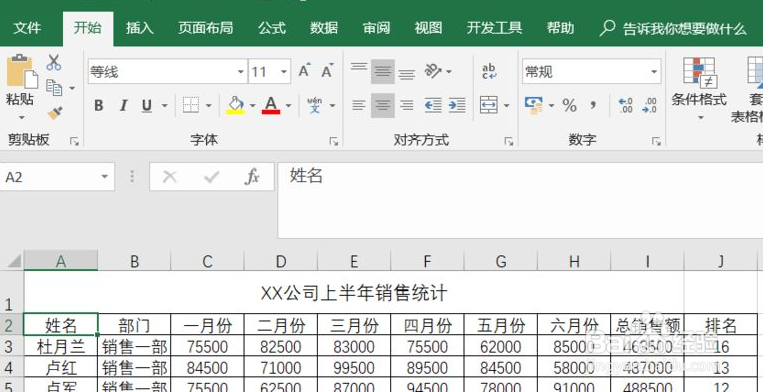Confirm formula entry checkmark
This screenshot has width=763, height=392.
point(212,177)
